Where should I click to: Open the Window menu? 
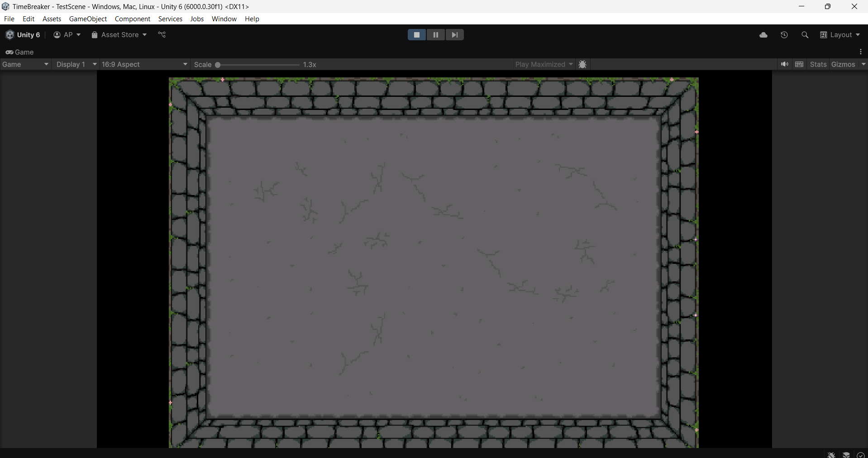pyautogui.click(x=224, y=19)
